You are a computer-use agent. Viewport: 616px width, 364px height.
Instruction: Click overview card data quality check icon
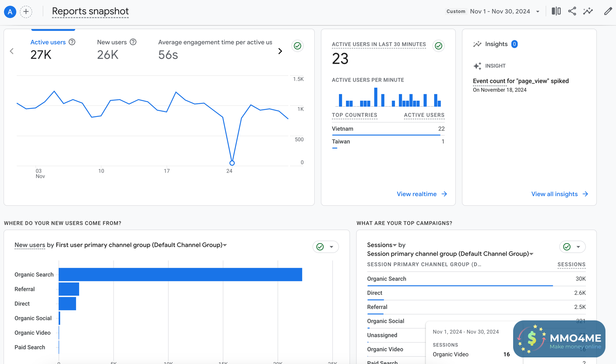coord(297,46)
